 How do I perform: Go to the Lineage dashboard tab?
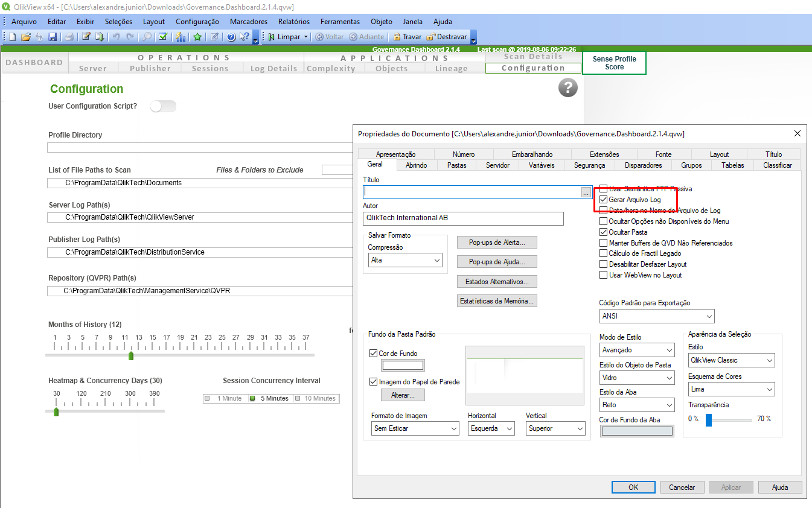click(452, 68)
